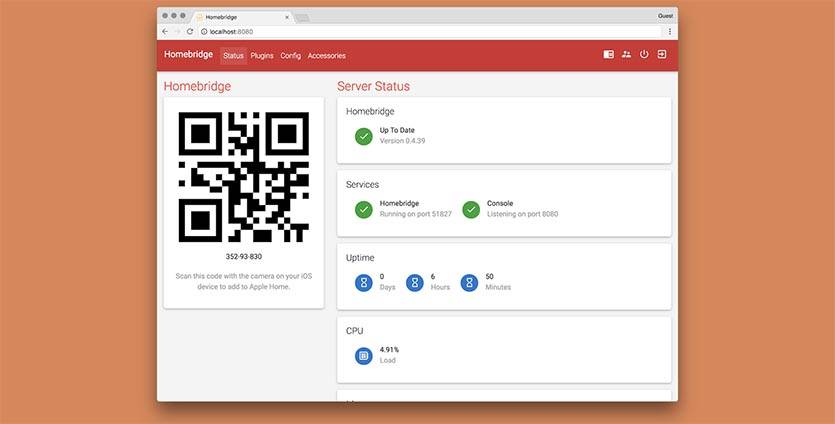Click the power restart icon
This screenshot has width=835, height=424.
[x=644, y=55]
